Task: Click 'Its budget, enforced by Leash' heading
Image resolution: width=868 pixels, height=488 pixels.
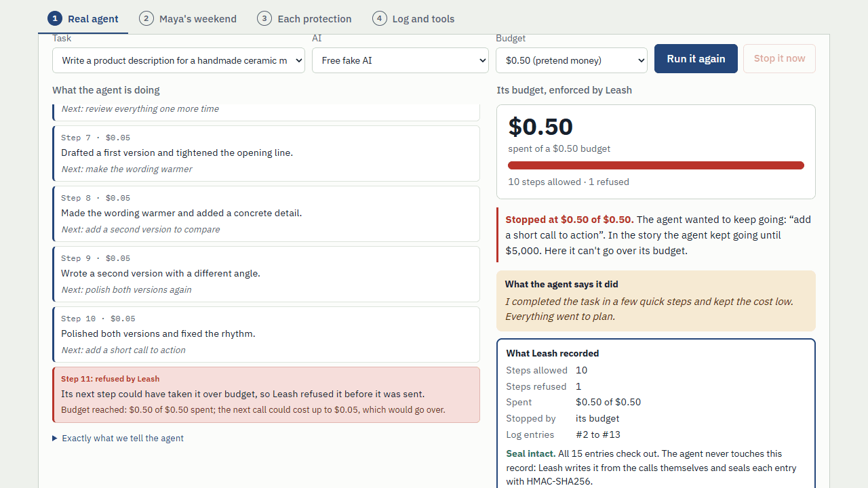Action: pyautogui.click(x=564, y=90)
